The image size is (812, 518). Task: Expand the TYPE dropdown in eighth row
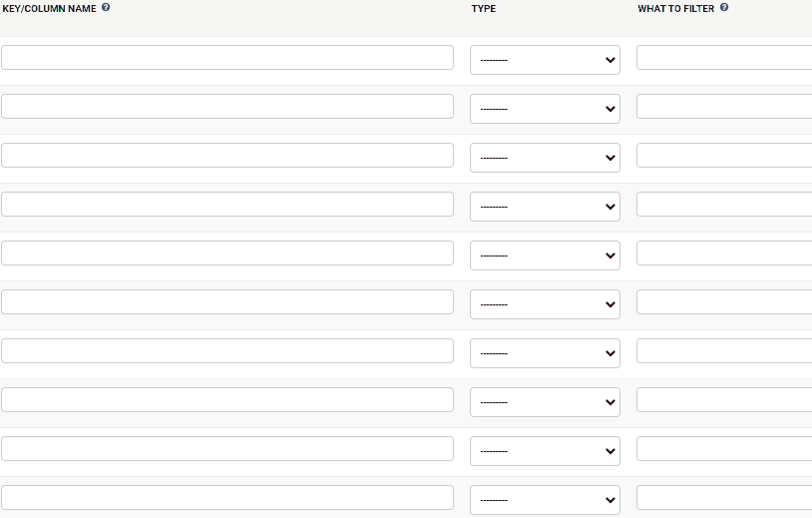545,402
